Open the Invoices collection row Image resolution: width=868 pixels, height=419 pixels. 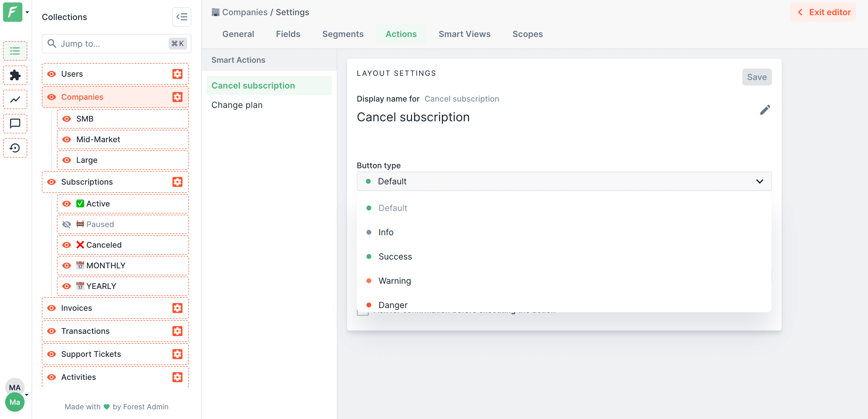pos(115,308)
